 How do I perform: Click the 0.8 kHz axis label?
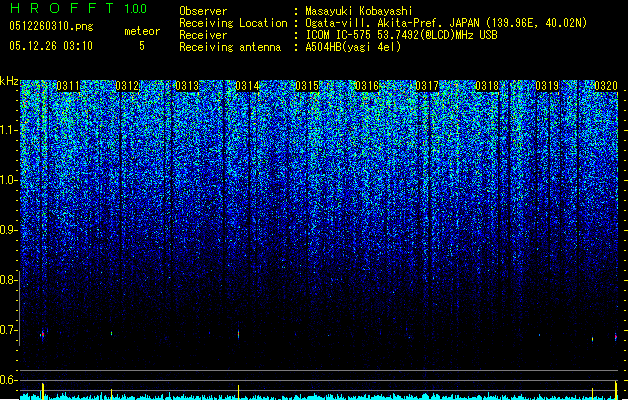point(9,280)
